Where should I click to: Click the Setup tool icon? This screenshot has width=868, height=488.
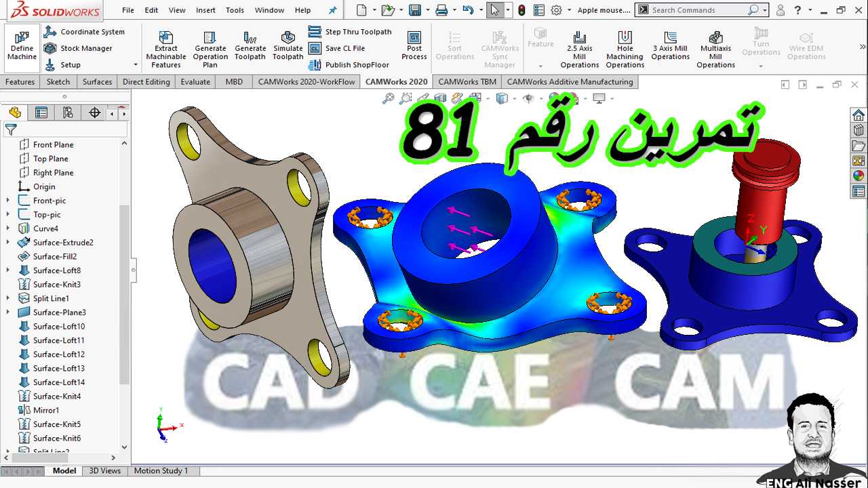50,65
